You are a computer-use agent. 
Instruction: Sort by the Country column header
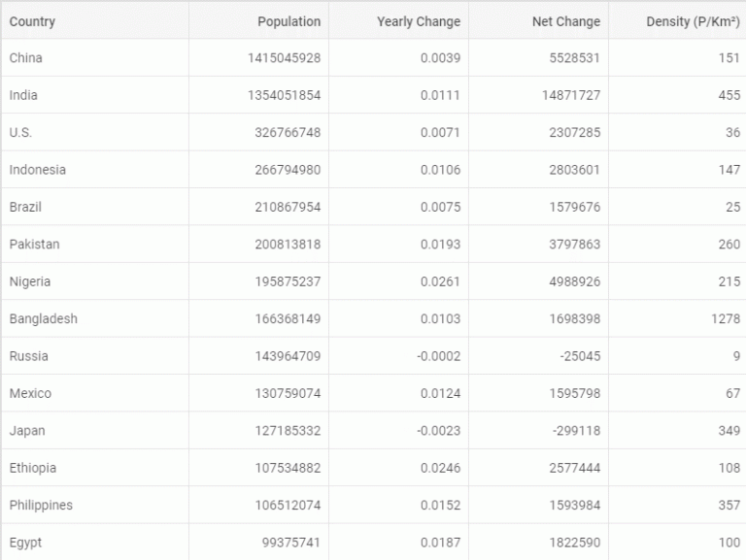[x=95, y=21]
